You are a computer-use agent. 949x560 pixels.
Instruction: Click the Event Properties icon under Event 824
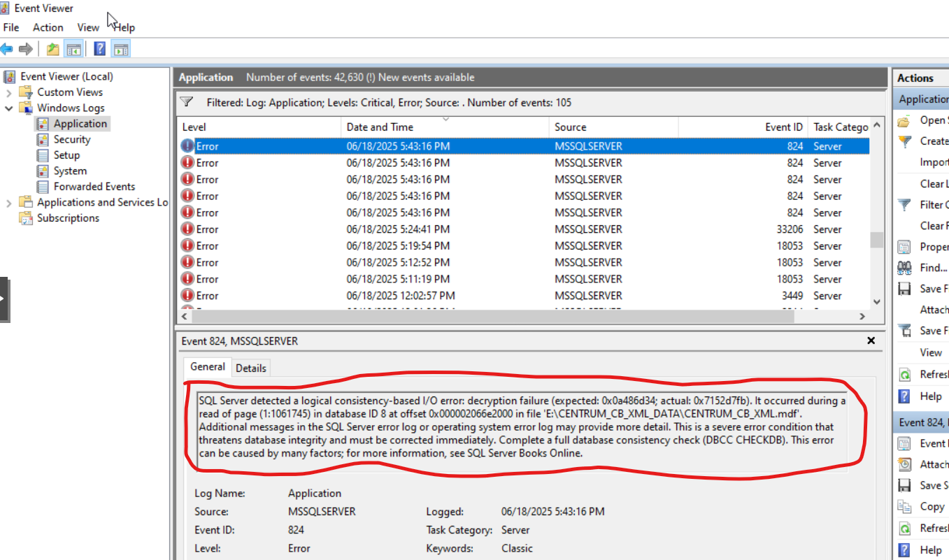point(904,443)
